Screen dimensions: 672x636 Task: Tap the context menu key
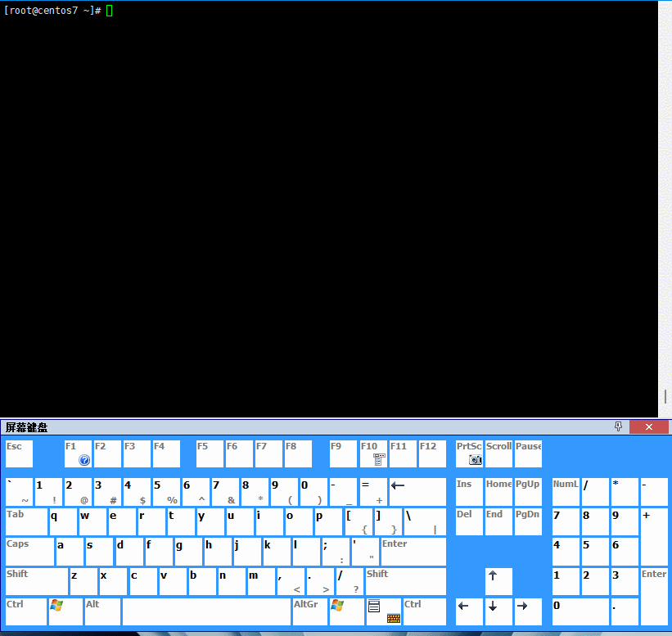tap(384, 612)
